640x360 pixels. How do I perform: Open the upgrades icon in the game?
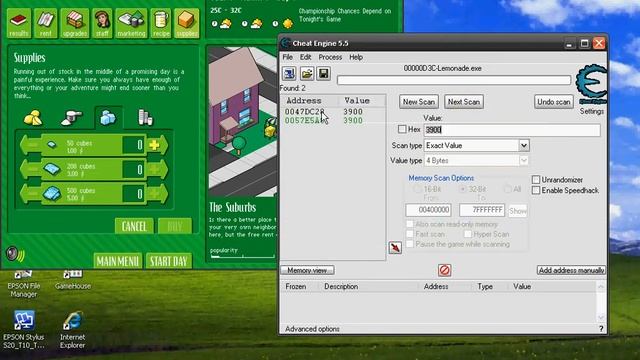75,23
